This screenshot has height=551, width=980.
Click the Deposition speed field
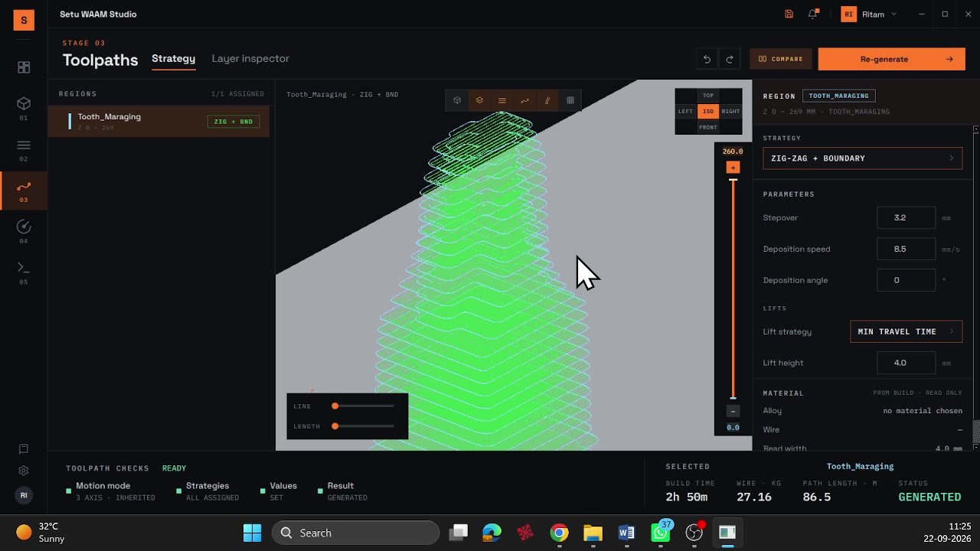click(906, 249)
